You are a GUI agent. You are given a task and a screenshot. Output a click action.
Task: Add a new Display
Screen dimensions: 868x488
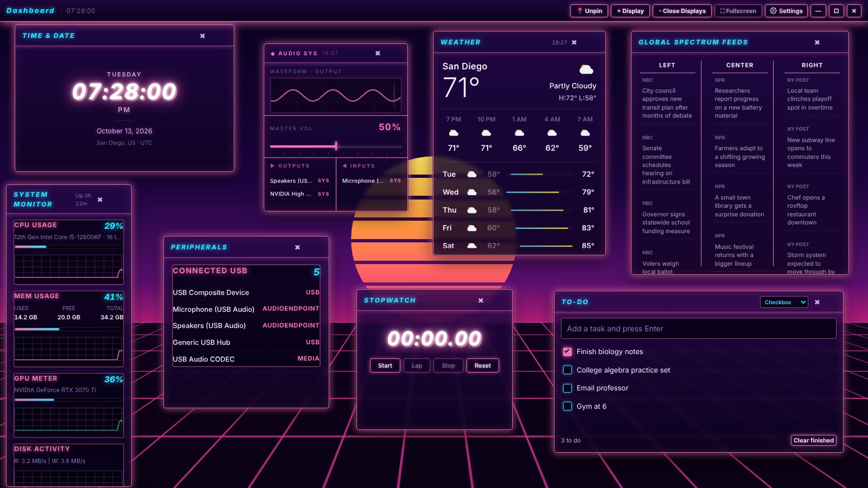coord(630,11)
